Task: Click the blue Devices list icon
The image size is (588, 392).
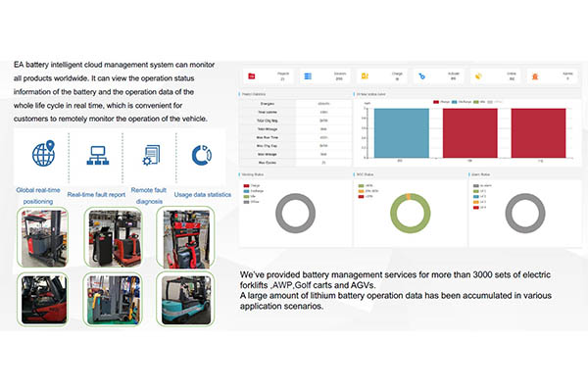Action: pos(308,76)
